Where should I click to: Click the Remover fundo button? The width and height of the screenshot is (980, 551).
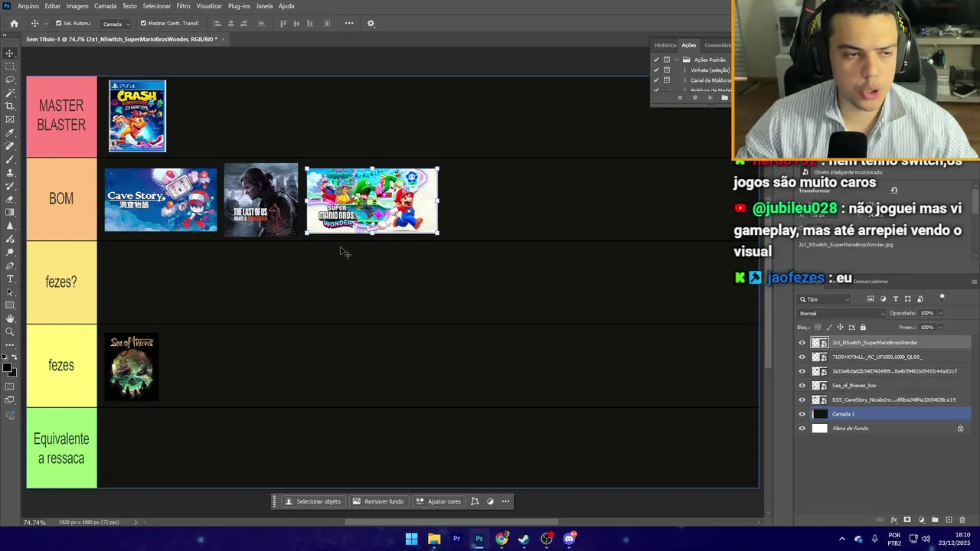pos(378,502)
